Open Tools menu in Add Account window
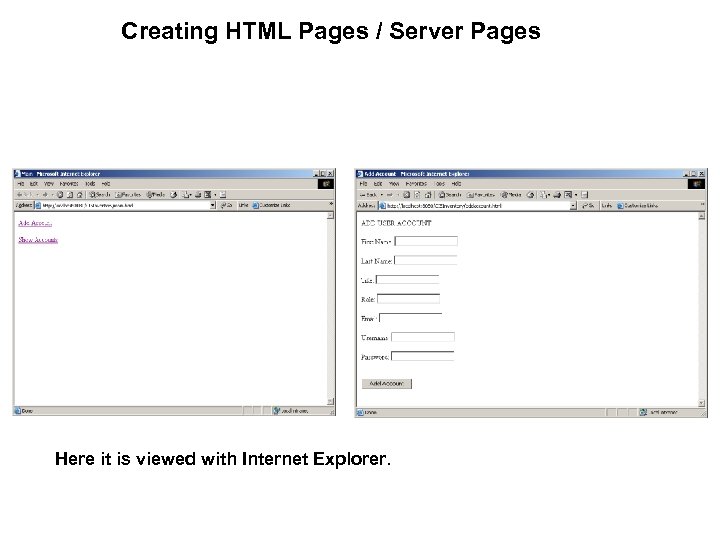Viewport: 720px width, 540px height. tap(440, 184)
